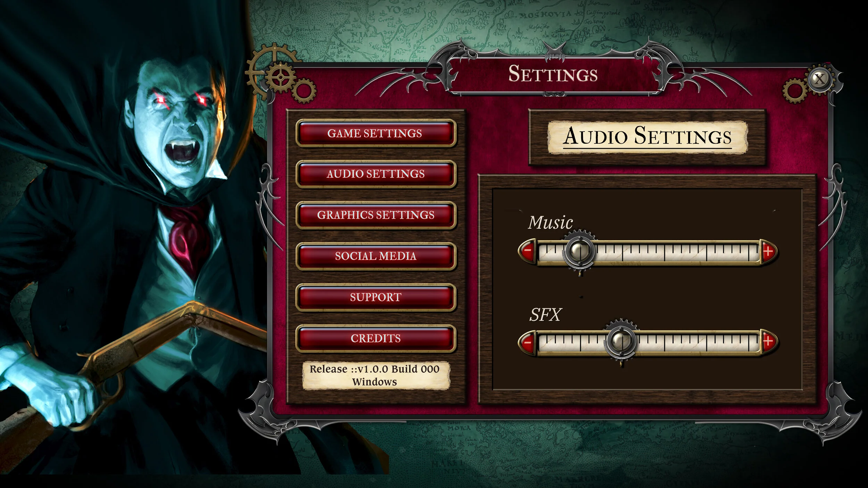Select the Audio Settings menu button
This screenshot has width=868, height=488.
click(375, 174)
